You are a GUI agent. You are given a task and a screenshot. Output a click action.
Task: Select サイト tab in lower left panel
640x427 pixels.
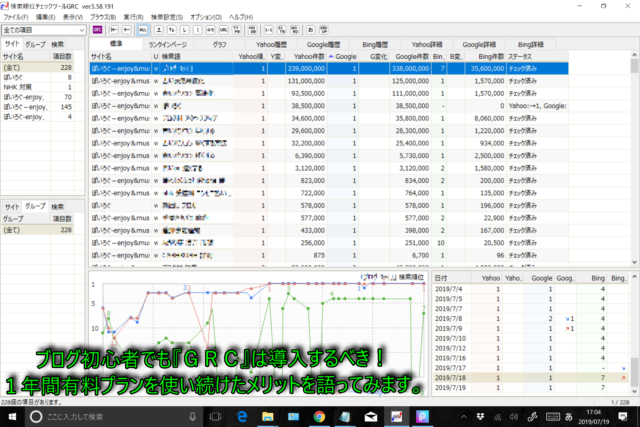tap(12, 207)
